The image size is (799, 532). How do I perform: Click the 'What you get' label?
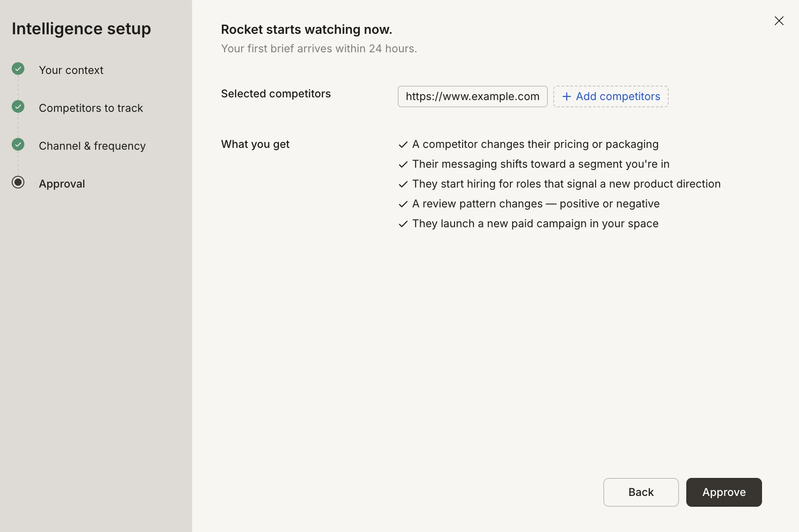click(x=255, y=144)
